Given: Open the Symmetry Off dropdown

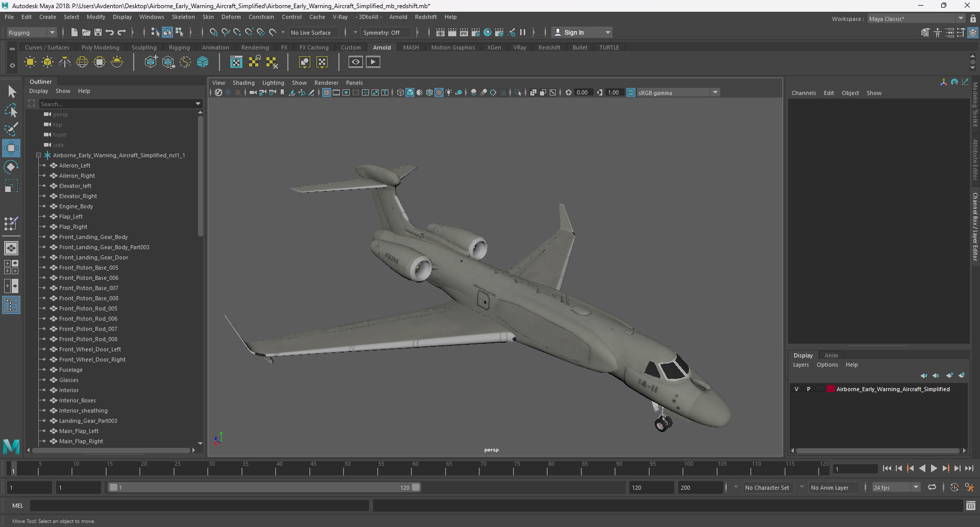Looking at the screenshot, I should tap(386, 33).
